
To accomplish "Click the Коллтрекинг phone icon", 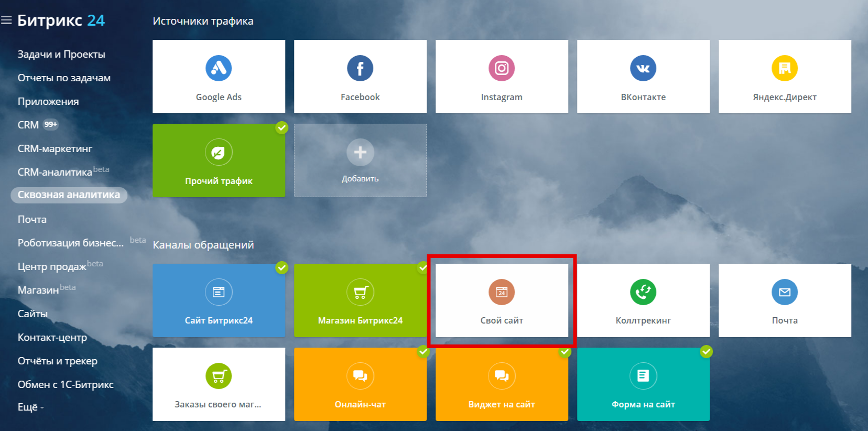I will (643, 292).
